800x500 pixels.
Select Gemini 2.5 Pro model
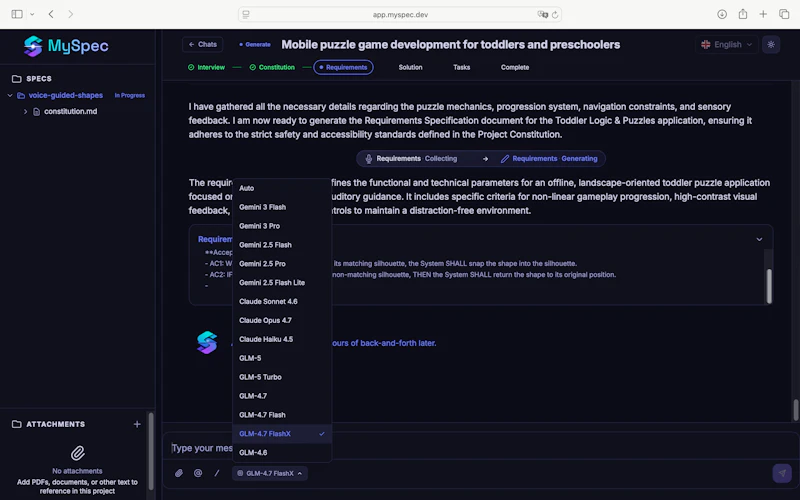(x=282, y=264)
